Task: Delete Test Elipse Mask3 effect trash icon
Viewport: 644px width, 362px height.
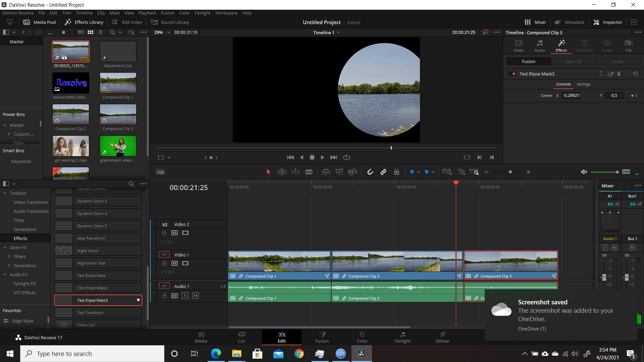Action: point(619,74)
